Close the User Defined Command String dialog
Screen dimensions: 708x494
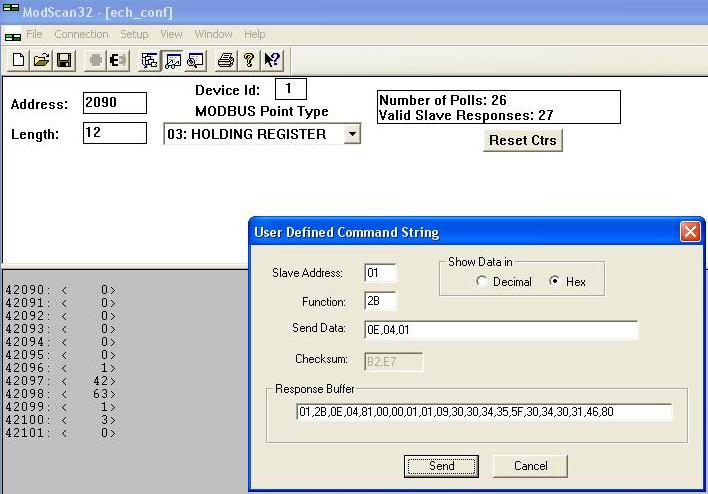[x=689, y=232]
